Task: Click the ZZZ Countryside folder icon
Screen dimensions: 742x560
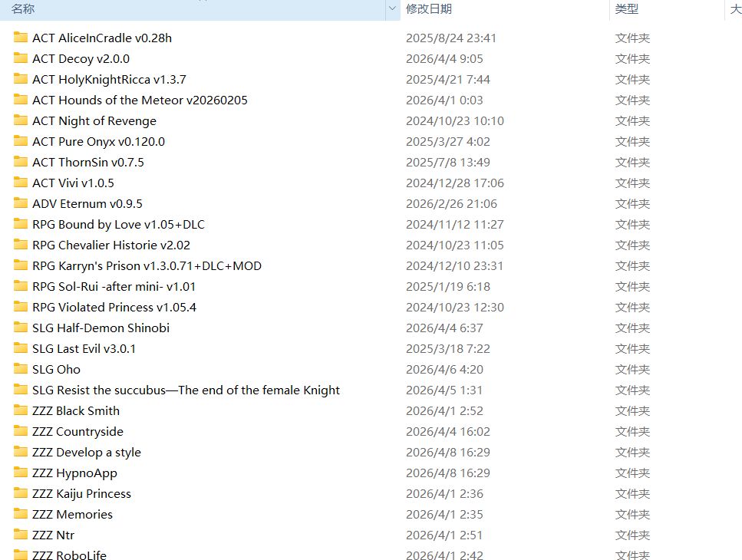Action: click(x=21, y=431)
